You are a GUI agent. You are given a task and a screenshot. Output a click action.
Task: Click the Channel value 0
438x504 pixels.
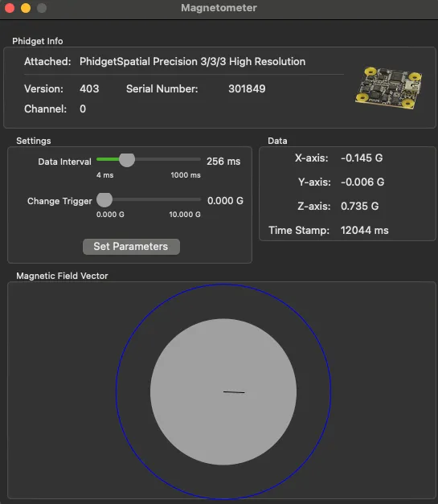[83, 109]
